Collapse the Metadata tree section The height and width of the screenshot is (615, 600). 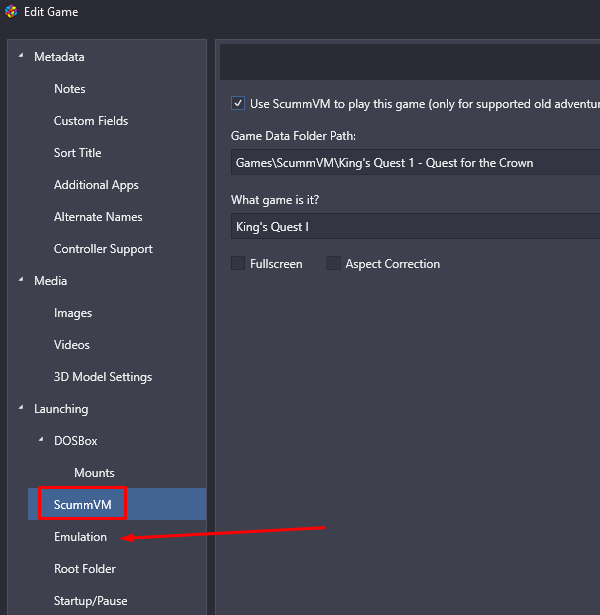pos(21,56)
